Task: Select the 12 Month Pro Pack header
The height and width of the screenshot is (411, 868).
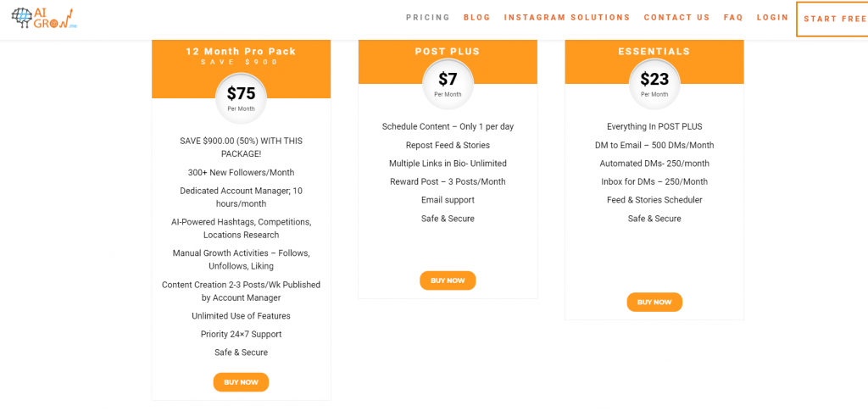Action: click(241, 52)
